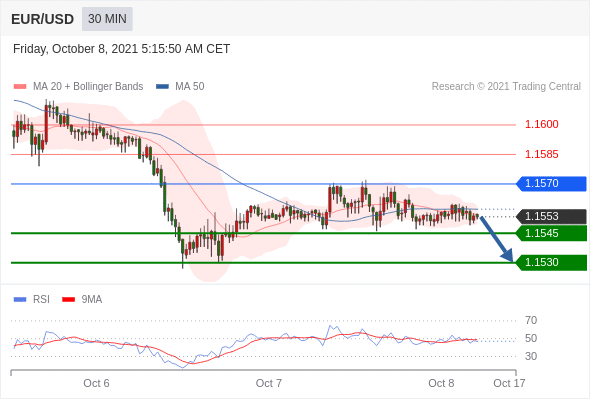The height and width of the screenshot is (400, 590).
Task: Click the MA 20 + Bollinger Bands legend label
Action: pyautogui.click(x=88, y=87)
